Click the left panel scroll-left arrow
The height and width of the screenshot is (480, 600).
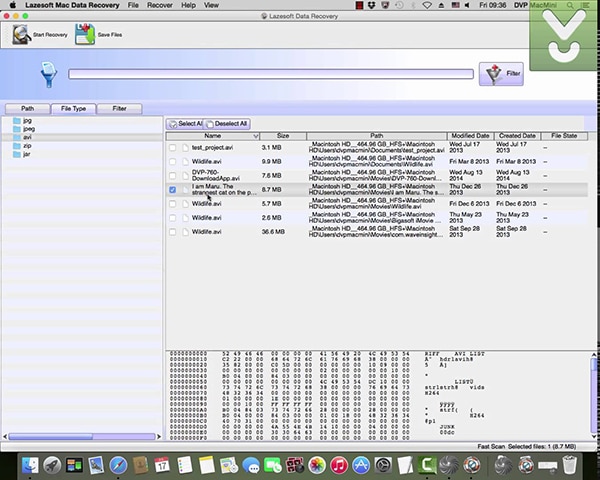tap(5, 437)
